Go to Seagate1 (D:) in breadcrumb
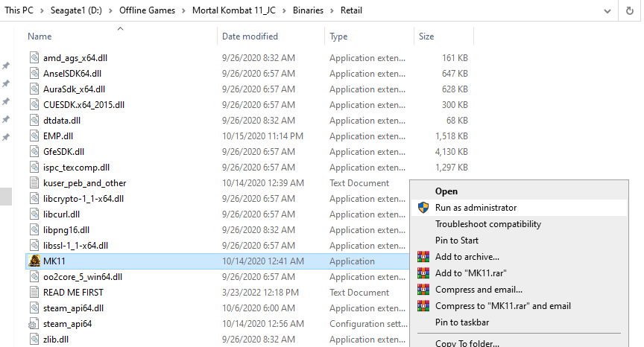Image resolution: width=644 pixels, height=347 pixels. point(76,10)
